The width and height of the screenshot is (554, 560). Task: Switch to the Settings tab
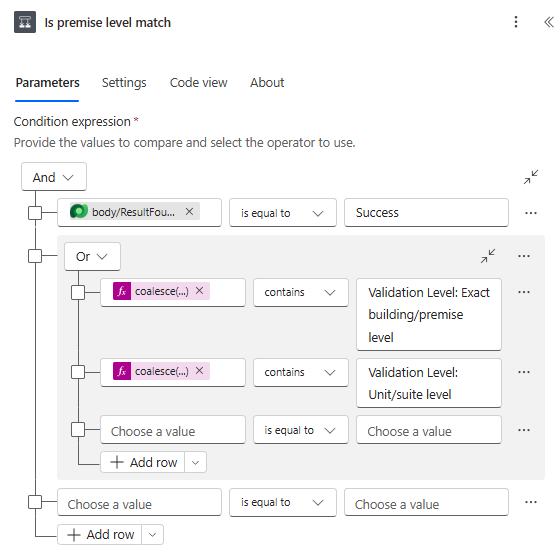point(124,82)
